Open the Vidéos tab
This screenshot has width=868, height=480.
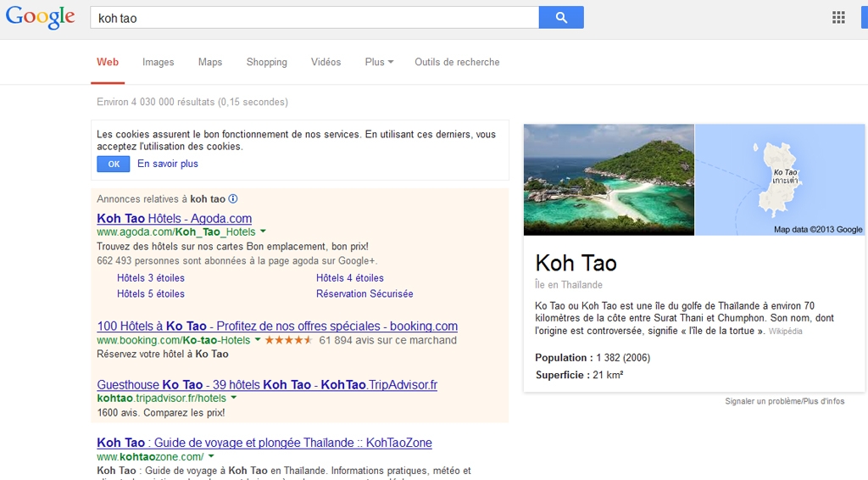326,62
